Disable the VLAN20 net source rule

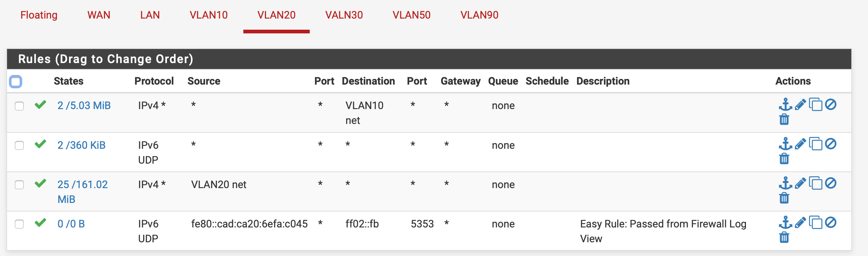point(831,183)
